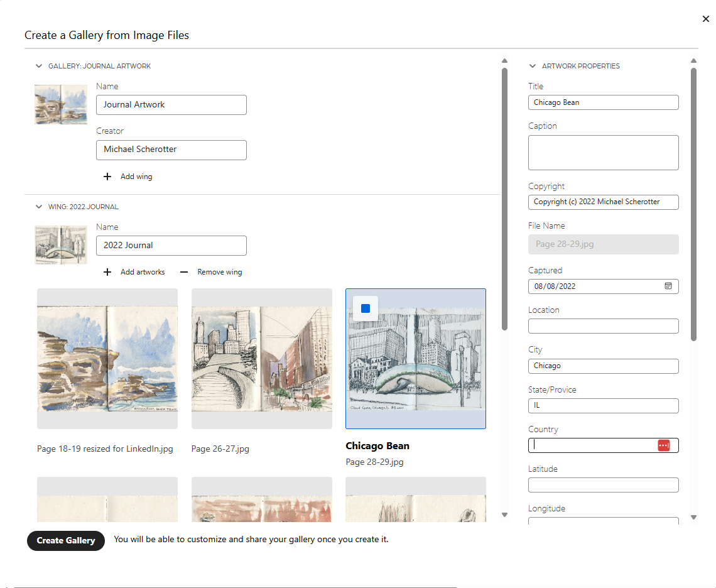Edit the wing Name field 2022 Journal
The image size is (716, 588).
pos(171,246)
